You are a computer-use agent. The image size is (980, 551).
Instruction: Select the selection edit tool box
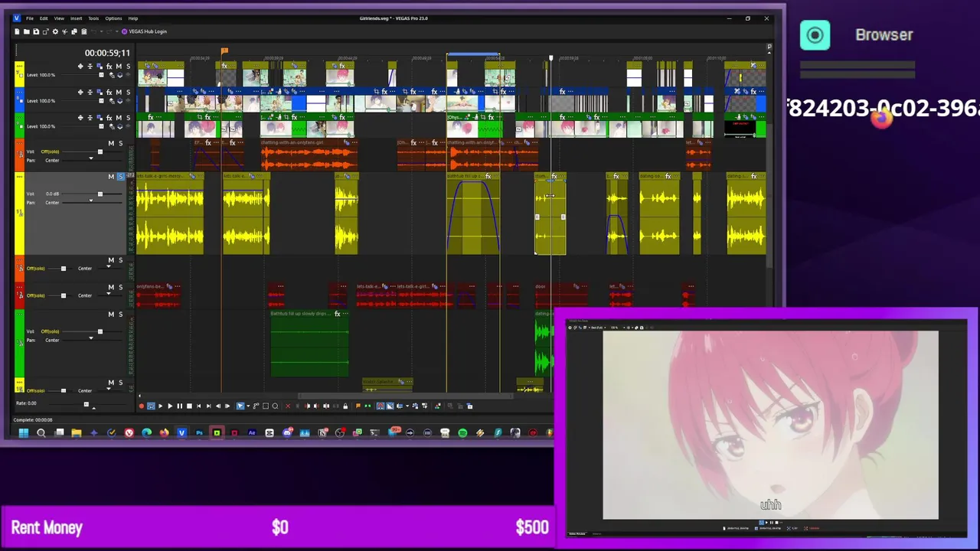point(265,406)
